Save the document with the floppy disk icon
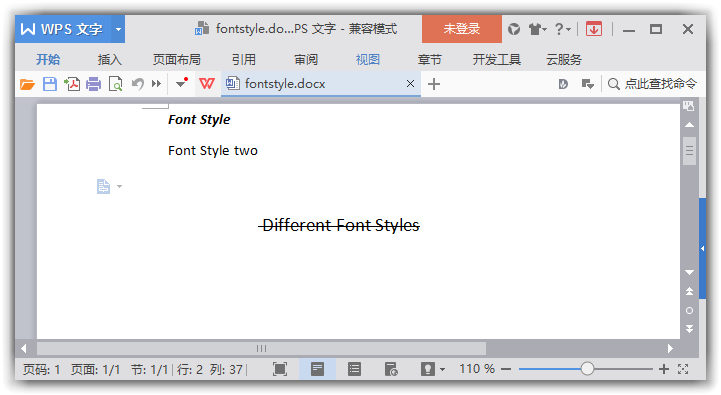 50,84
